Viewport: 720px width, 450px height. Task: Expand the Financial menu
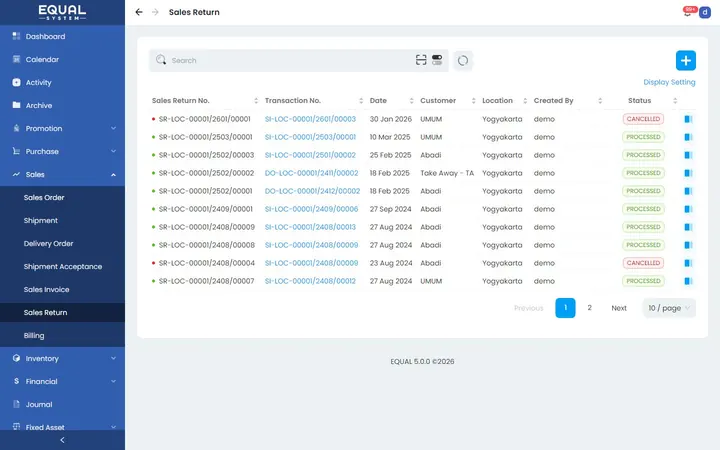click(x=62, y=381)
